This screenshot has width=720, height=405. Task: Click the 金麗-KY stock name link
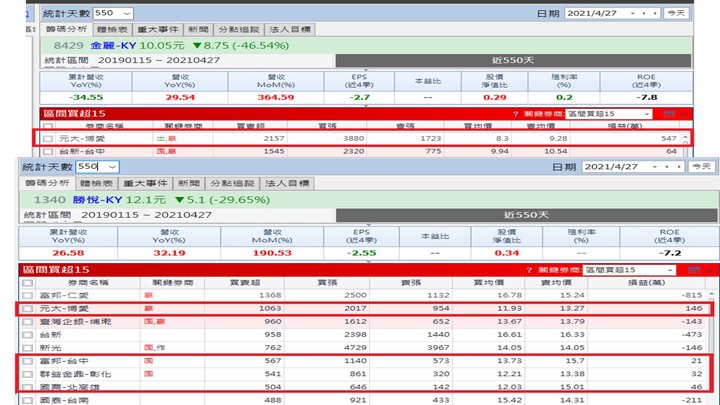(113, 45)
